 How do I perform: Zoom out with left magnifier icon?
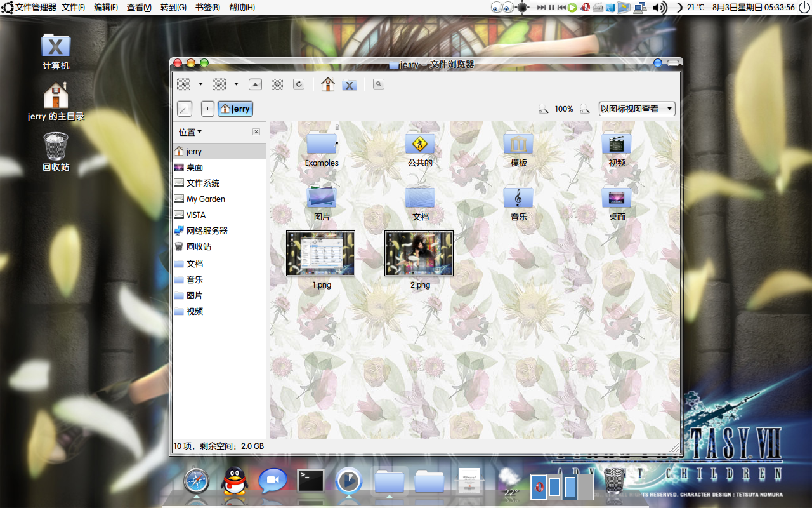coord(544,109)
